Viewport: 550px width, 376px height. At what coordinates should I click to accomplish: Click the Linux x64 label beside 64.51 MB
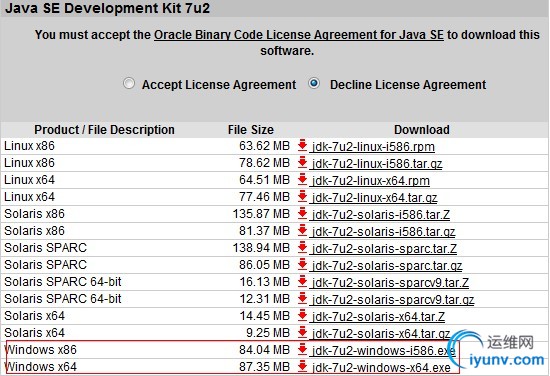coord(29,180)
